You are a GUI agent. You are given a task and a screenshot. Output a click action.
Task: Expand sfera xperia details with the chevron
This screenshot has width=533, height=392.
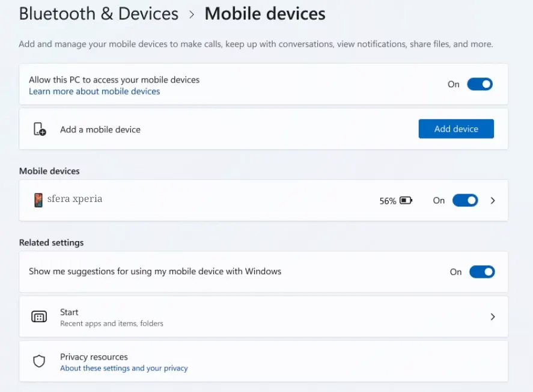coord(493,201)
